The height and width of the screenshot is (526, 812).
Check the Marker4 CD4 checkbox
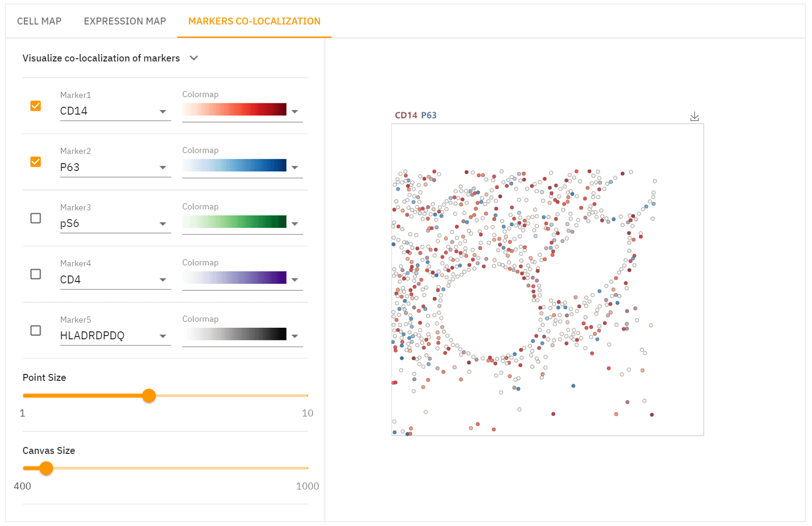click(x=36, y=274)
